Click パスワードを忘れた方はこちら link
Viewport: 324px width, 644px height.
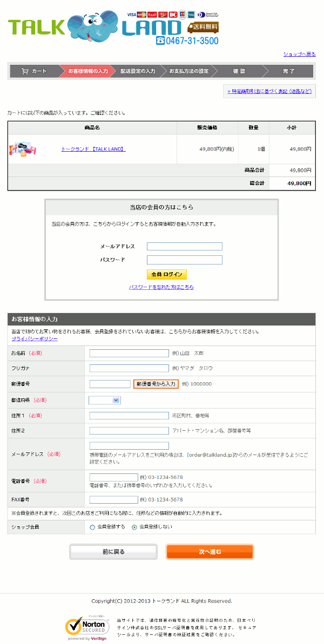161,287
